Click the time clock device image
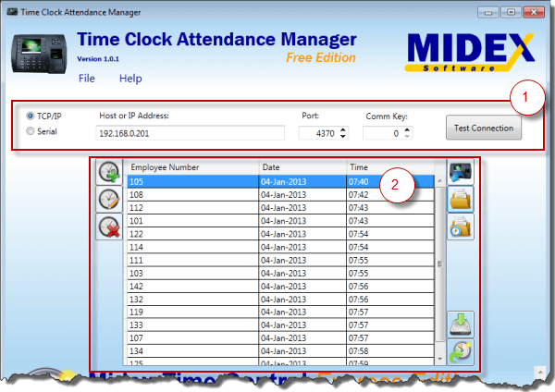 39,55
